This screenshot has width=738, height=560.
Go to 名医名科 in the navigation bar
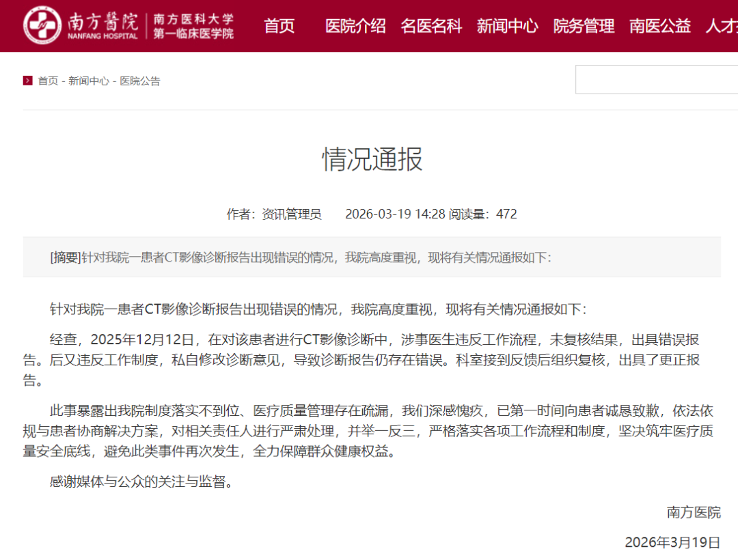431,26
